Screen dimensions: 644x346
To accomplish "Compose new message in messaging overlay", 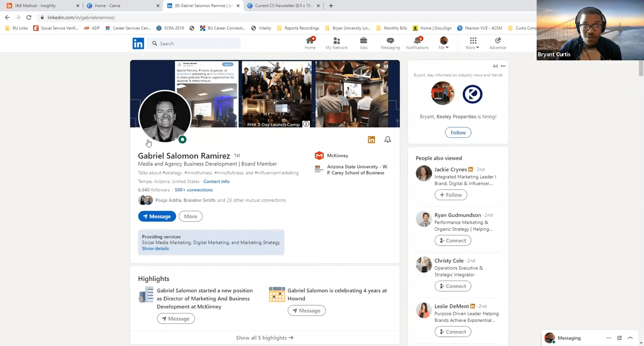I will pos(619,338).
